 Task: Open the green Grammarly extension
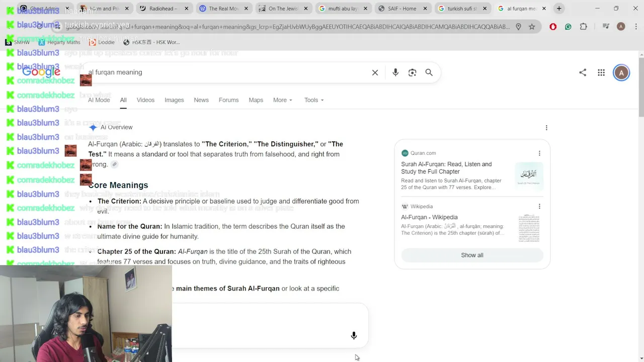coord(568,27)
